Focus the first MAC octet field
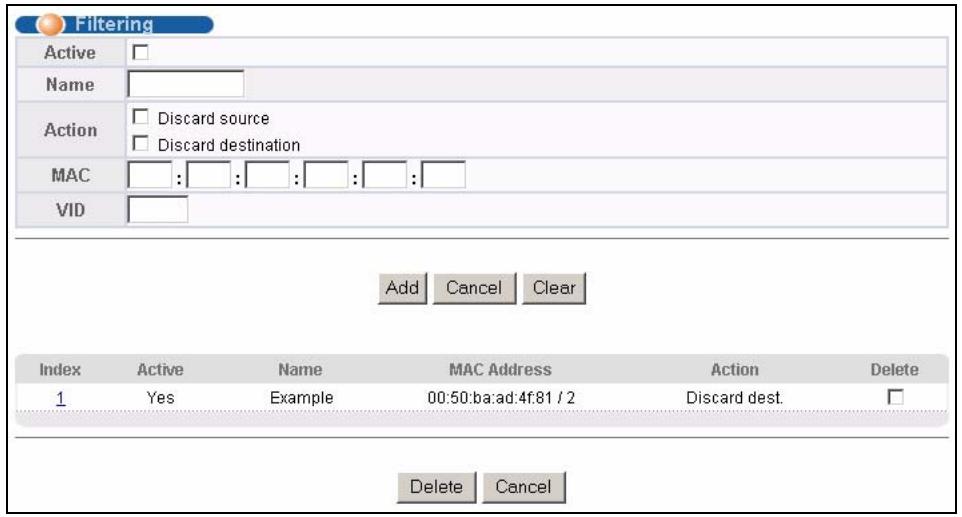962x517 pixels. [150, 175]
